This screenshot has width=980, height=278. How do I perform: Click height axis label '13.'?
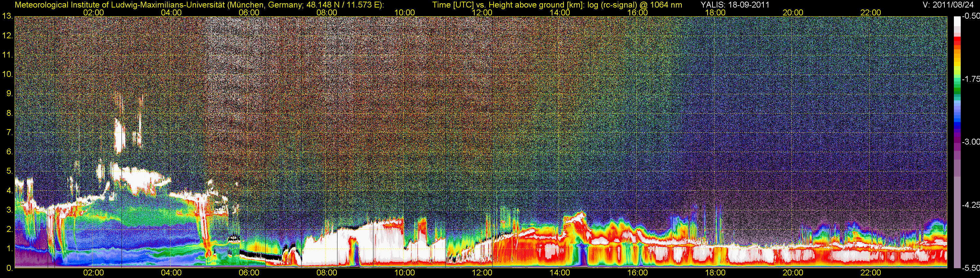(7, 16)
